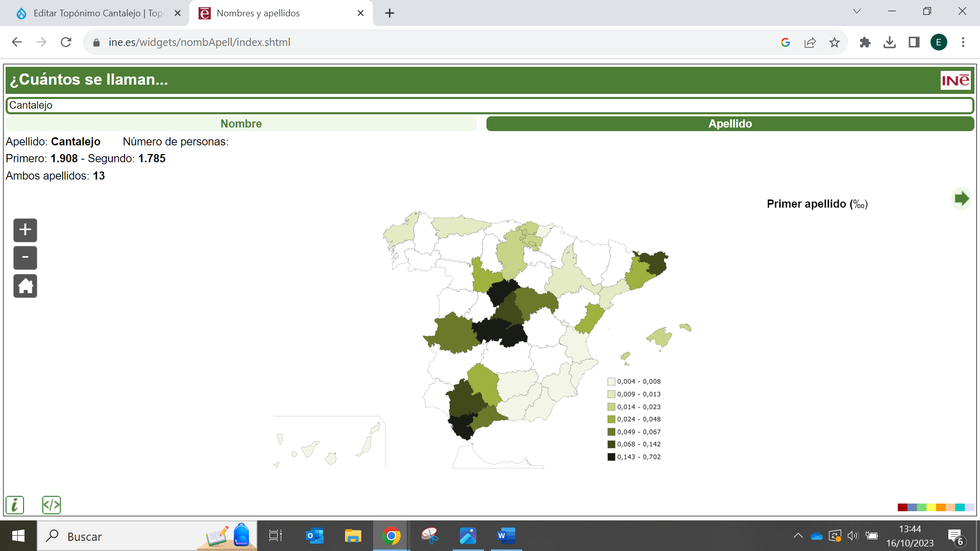Reset map view with home icon
The height and width of the screenshot is (551, 980).
(x=25, y=286)
